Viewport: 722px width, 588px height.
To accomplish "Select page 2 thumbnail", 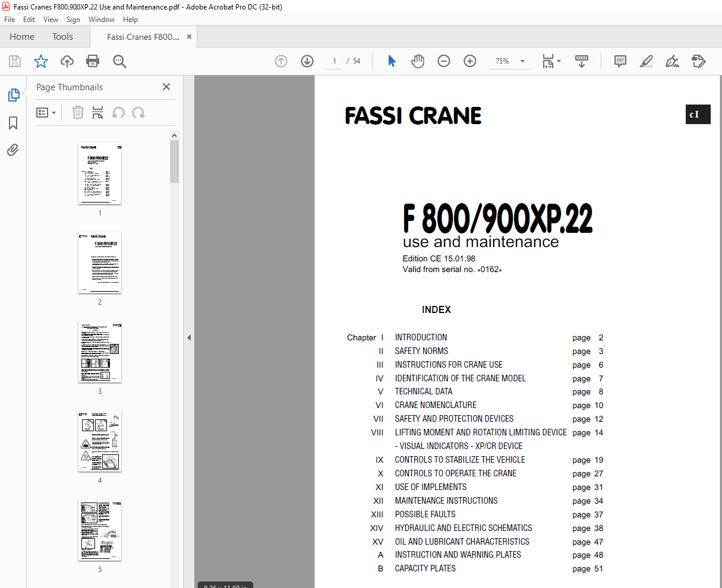I will pyautogui.click(x=100, y=263).
